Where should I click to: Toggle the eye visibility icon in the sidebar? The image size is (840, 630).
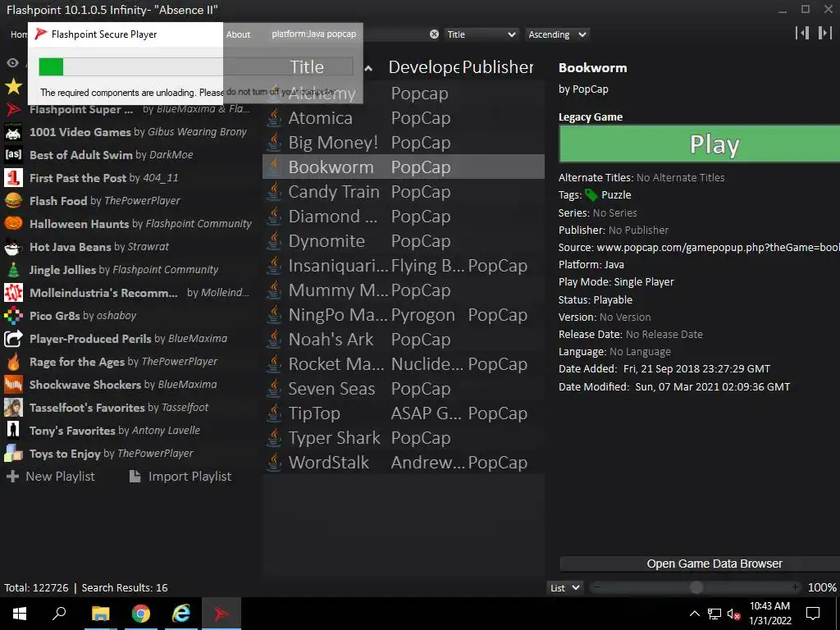click(x=12, y=63)
